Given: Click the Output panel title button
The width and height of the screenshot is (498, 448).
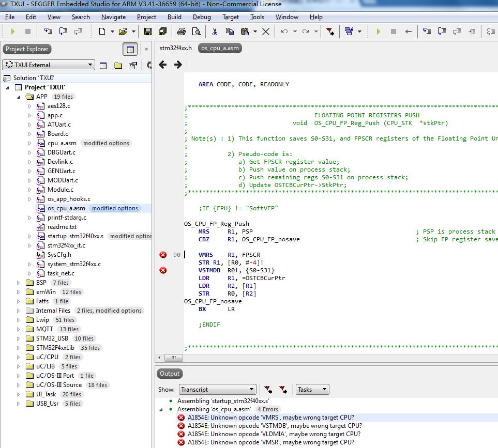Looking at the screenshot, I should pyautogui.click(x=170, y=374).
